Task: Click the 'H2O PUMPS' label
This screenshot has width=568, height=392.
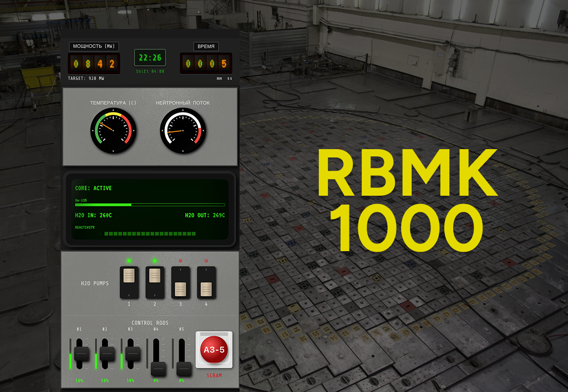Action: tap(95, 283)
